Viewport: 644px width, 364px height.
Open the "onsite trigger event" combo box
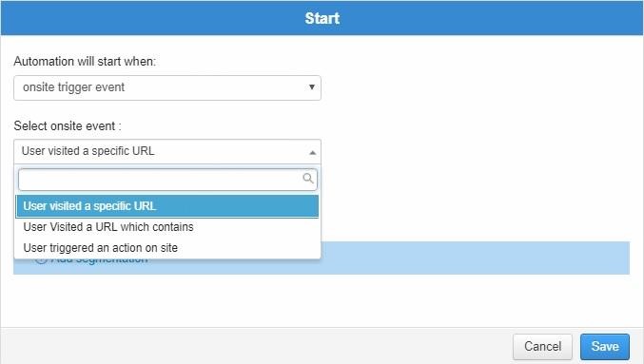[x=167, y=87]
